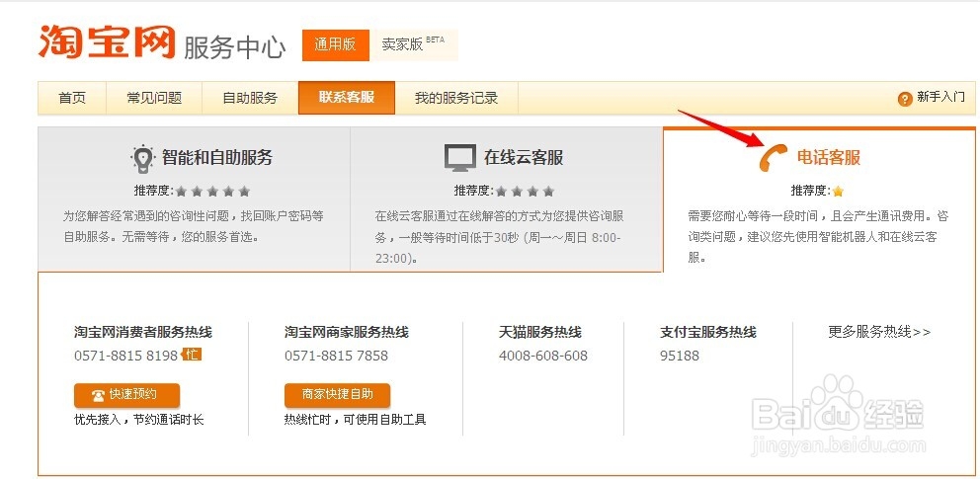Image resolution: width=980 pixels, height=479 pixels.
Task: Click the lightbulb smart self-service icon
Action: click(142, 159)
